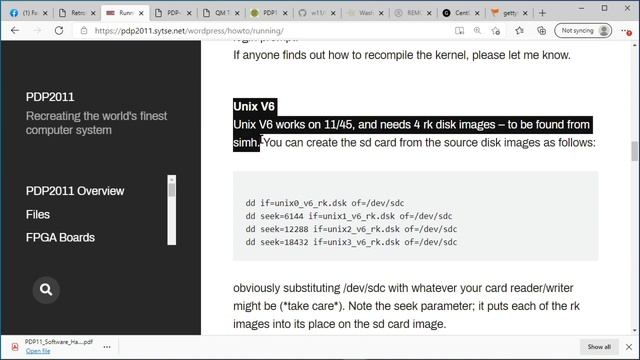Open browser Settings and more menu
The image size is (640, 360).
(x=626, y=31)
